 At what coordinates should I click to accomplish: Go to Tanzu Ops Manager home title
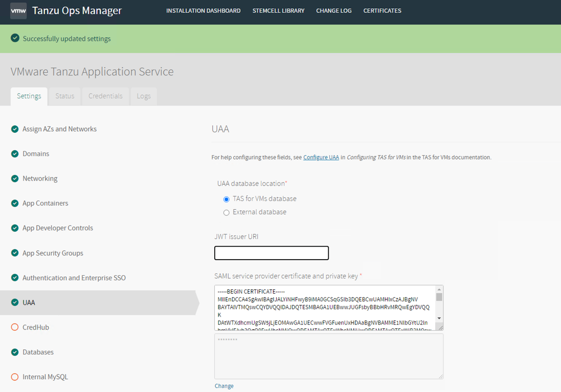click(77, 11)
